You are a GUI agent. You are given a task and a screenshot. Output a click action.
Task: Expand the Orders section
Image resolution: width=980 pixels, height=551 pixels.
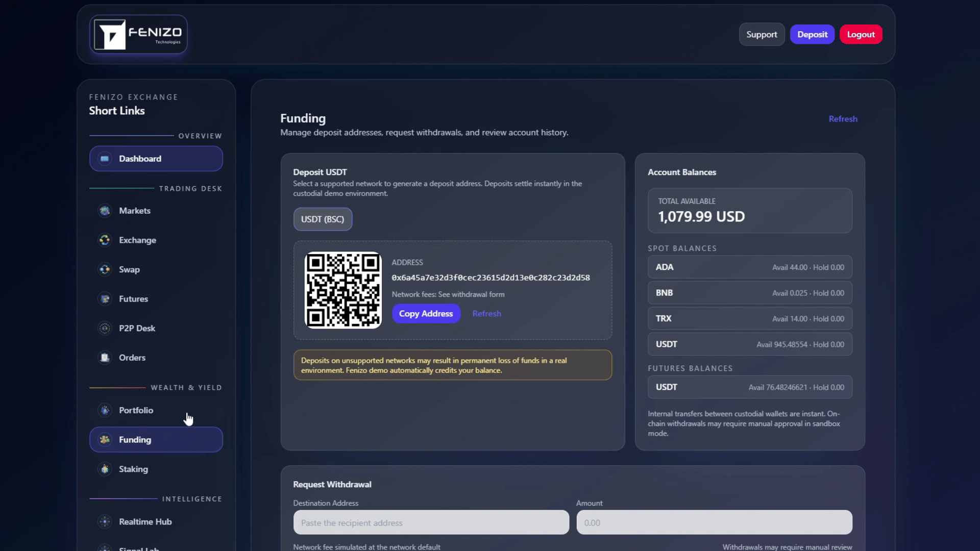(132, 358)
